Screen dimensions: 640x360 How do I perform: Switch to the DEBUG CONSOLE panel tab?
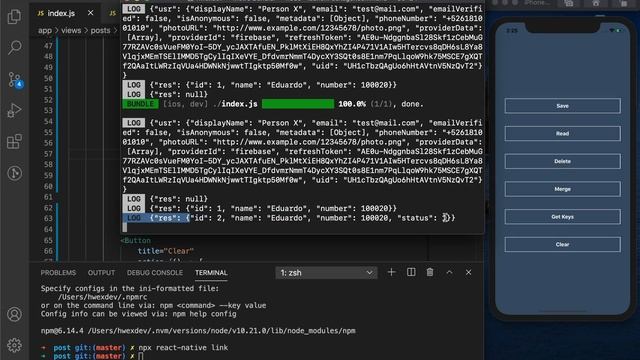tap(155, 273)
